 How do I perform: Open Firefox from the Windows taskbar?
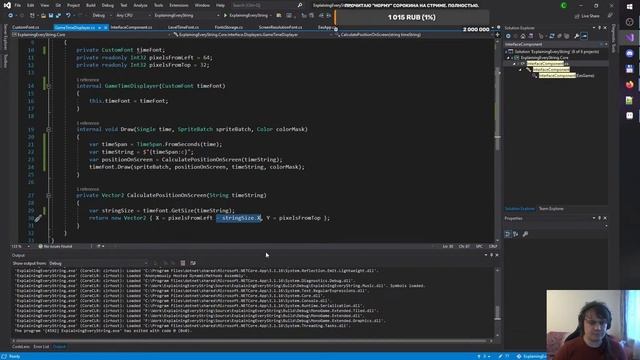629,84
